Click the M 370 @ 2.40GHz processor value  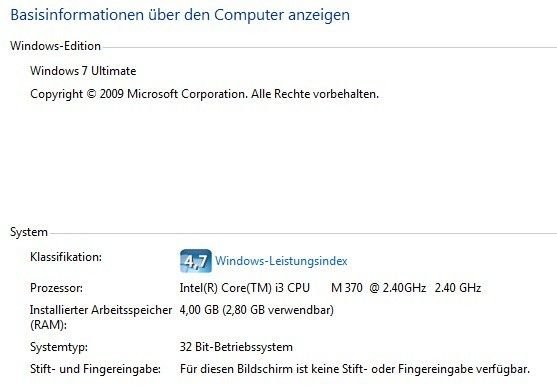[378, 288]
